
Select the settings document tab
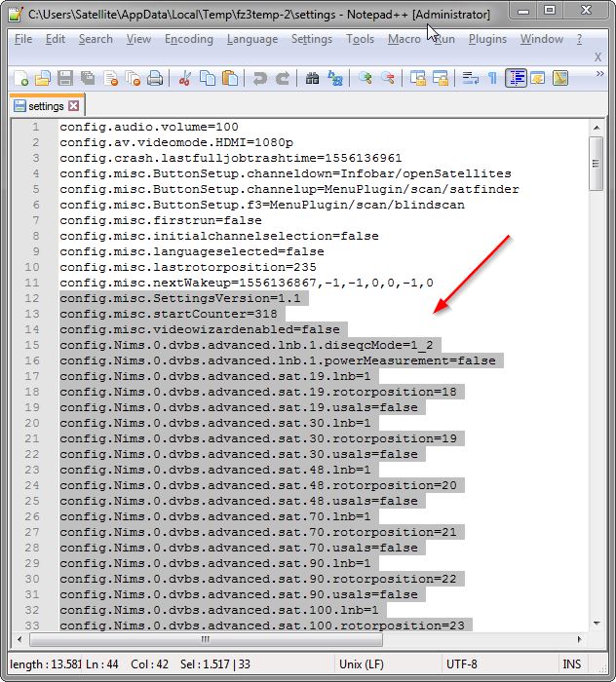click(x=46, y=106)
